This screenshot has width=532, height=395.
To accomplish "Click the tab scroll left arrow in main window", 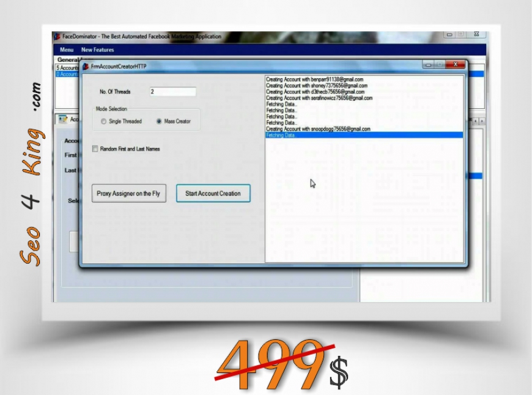I will 476,121.
